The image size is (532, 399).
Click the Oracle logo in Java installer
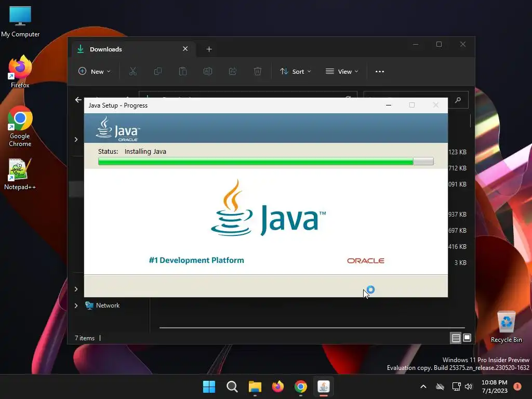[365, 261]
